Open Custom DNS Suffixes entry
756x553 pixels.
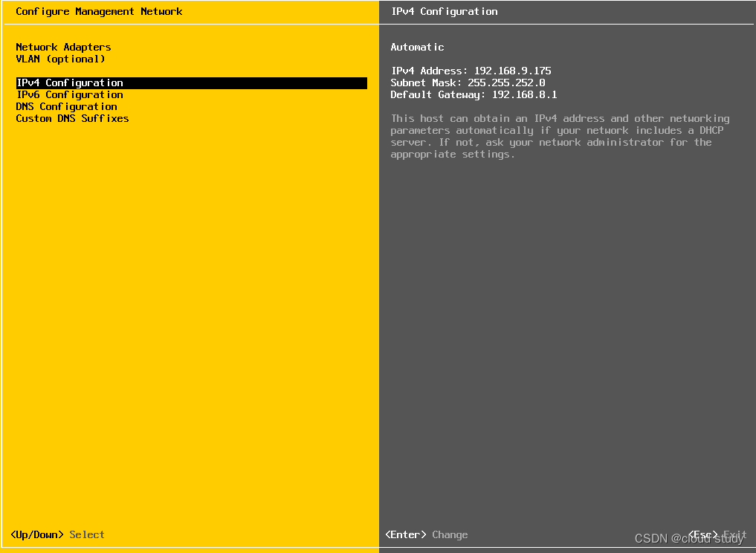coord(72,118)
